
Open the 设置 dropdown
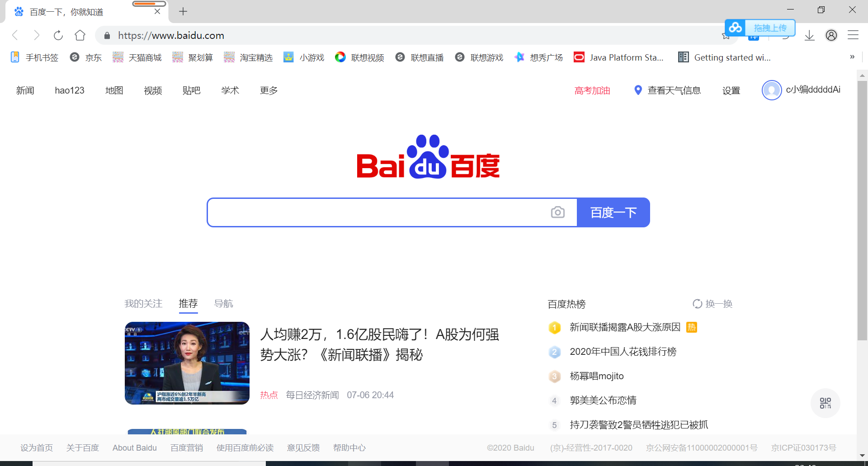(x=731, y=90)
